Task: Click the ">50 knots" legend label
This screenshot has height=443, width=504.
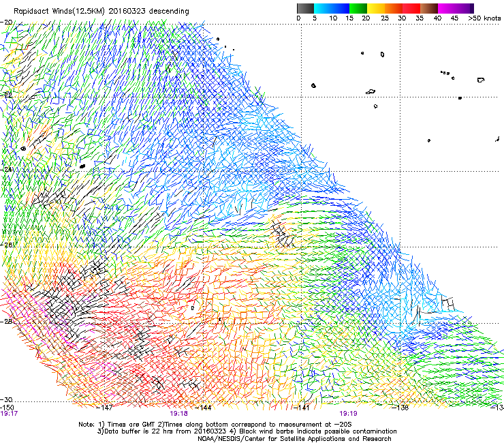Action: click(484, 18)
